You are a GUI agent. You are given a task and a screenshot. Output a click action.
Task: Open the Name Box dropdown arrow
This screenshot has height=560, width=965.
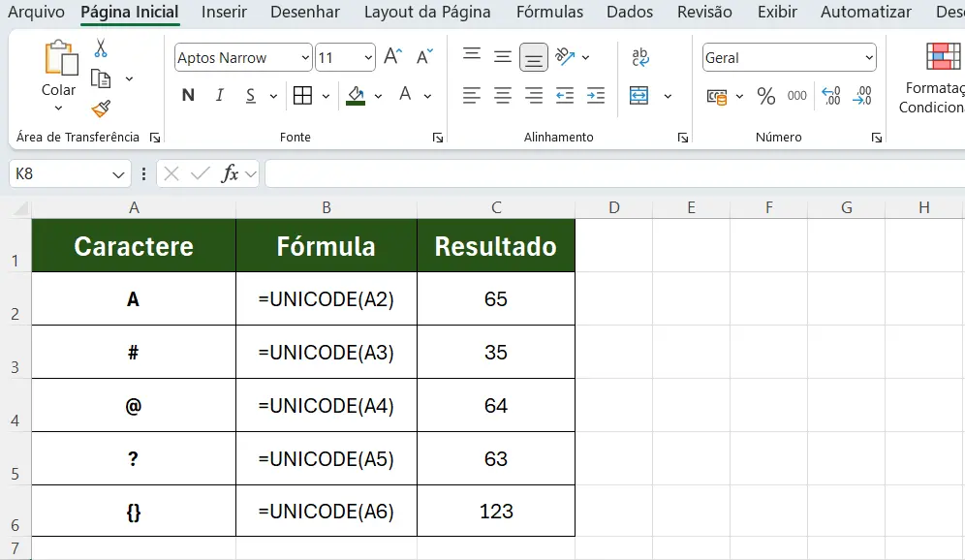[118, 174]
